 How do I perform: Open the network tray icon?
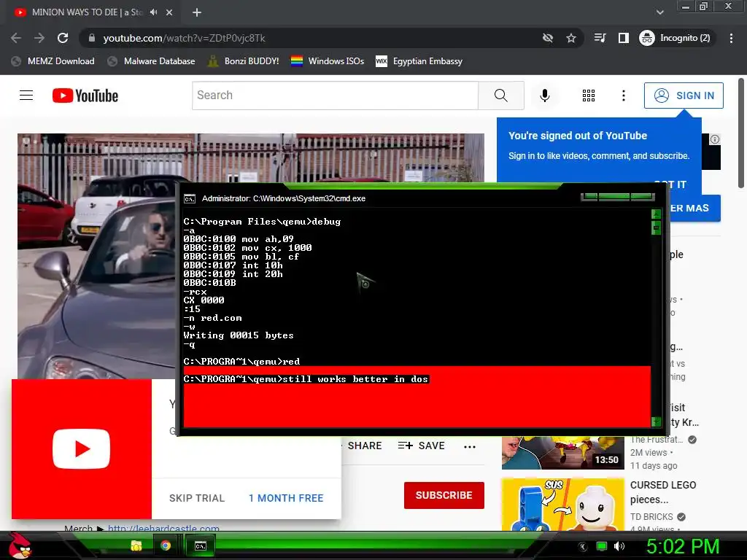(x=602, y=546)
